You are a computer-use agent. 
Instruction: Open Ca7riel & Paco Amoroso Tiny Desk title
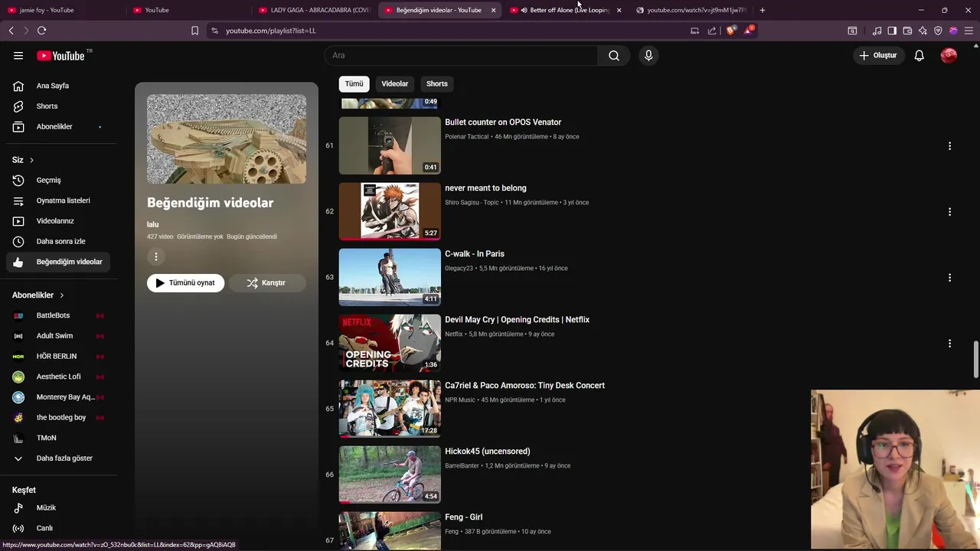[524, 386]
